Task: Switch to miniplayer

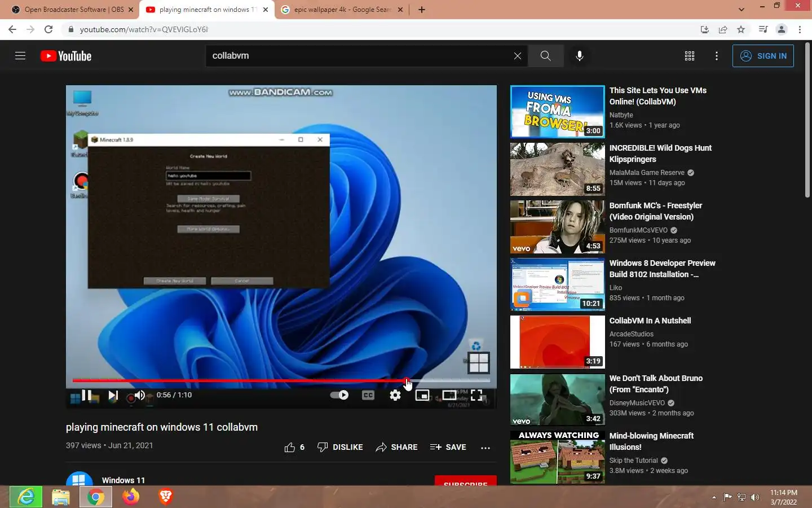Action: point(422,395)
